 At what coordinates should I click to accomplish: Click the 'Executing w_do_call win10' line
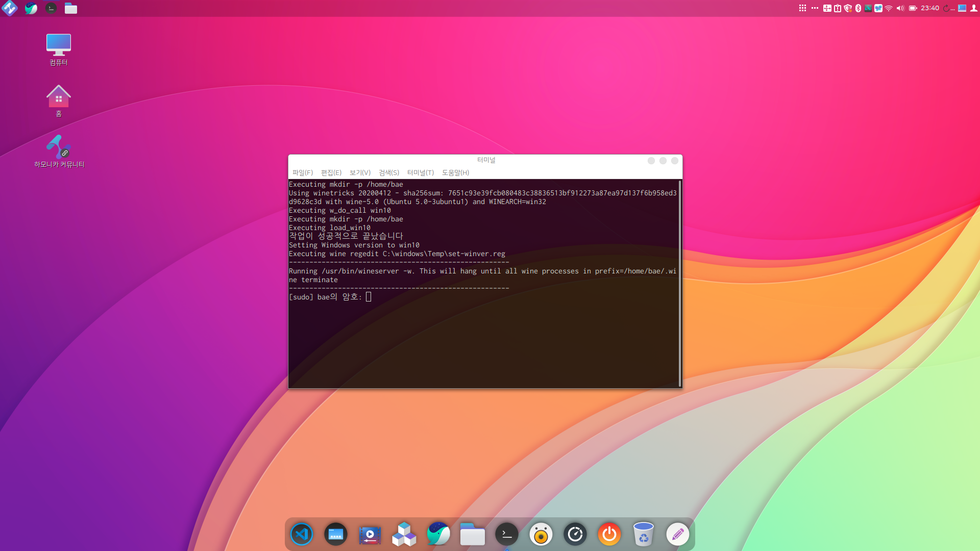click(x=340, y=210)
